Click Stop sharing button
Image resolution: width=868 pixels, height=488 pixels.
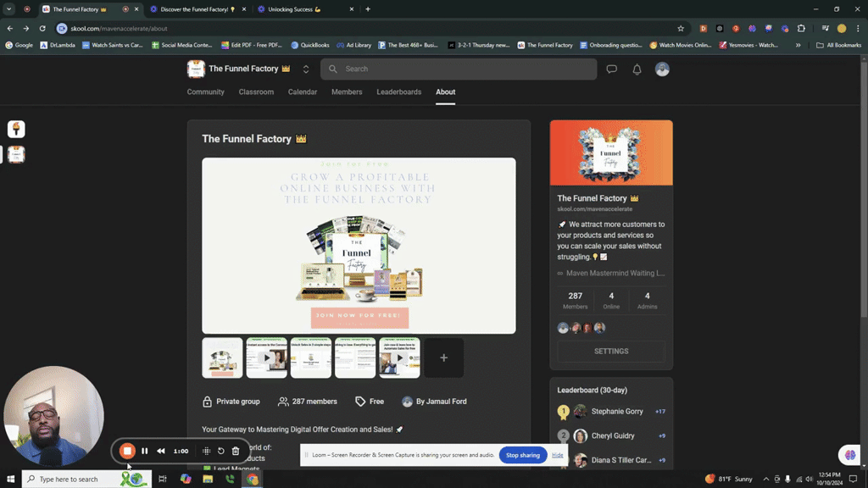coord(522,455)
